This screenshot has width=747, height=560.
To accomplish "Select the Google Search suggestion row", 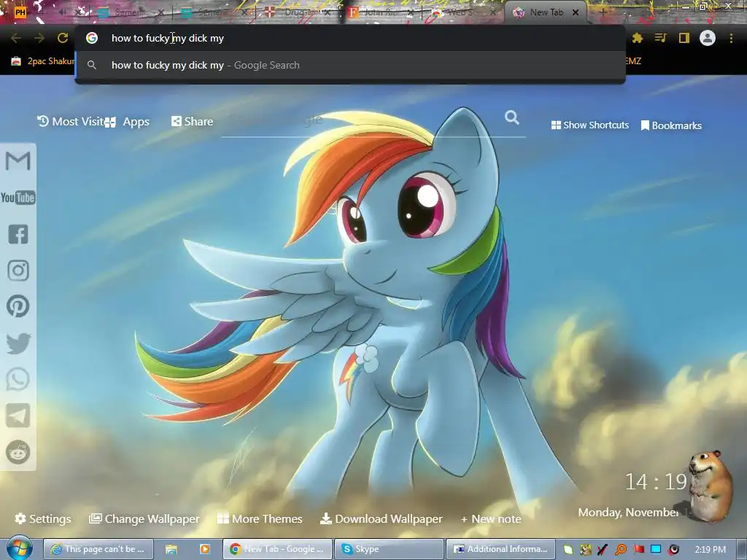I will click(350, 65).
